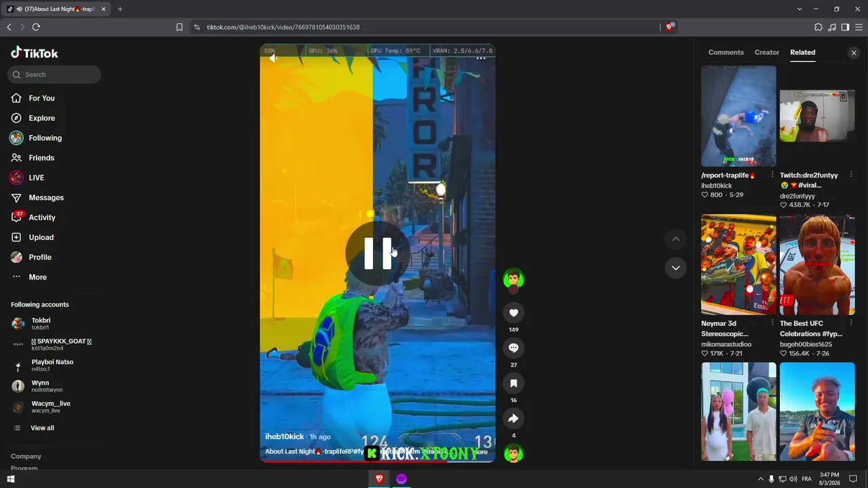Open iheb10kick username on the video
The image size is (868, 488).
point(284,436)
